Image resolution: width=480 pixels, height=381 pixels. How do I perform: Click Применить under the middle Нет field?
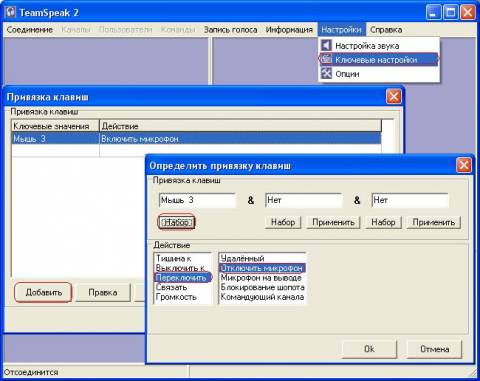coord(333,222)
